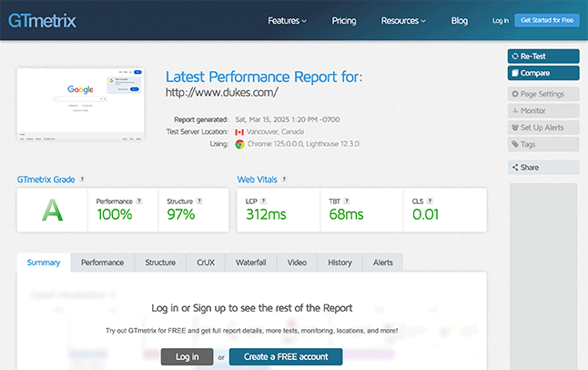Click the Monitor sidebar button
Image resolution: width=588 pixels, height=370 pixels.
point(543,111)
